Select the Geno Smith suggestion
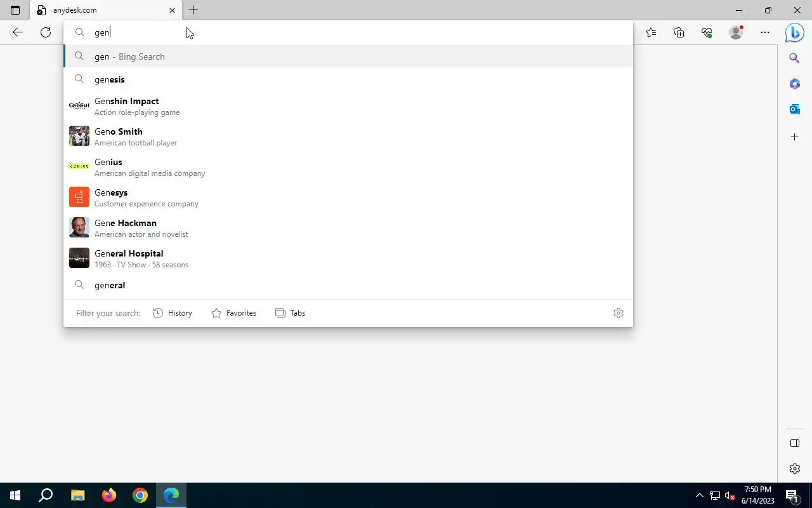Image resolution: width=812 pixels, height=508 pixels. click(348, 137)
